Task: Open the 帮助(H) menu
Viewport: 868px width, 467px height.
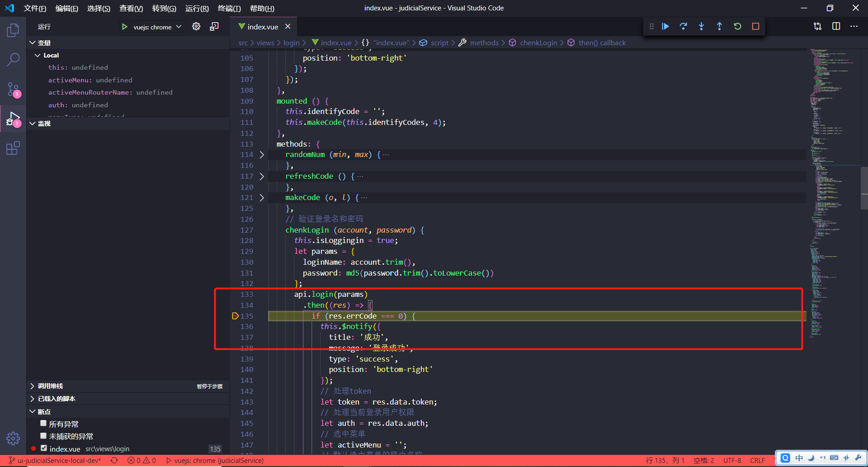Action: (262, 9)
